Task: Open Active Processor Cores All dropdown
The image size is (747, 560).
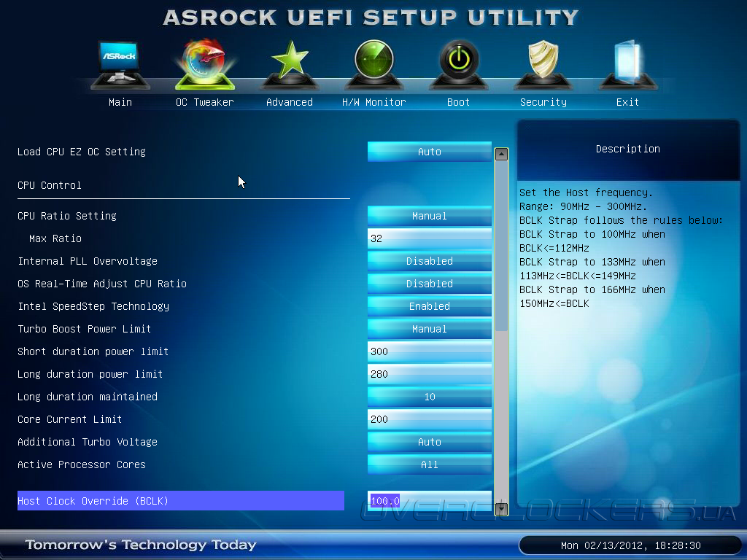Action: coord(429,464)
